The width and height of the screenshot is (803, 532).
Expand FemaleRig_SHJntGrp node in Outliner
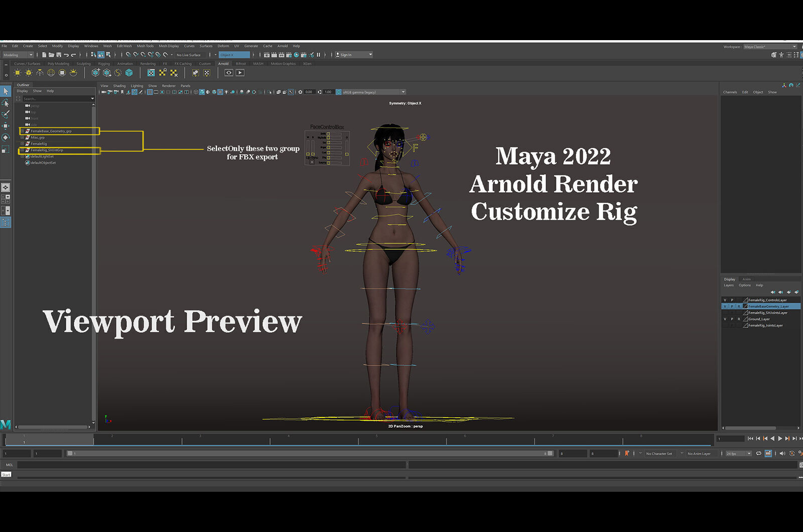[22, 150]
